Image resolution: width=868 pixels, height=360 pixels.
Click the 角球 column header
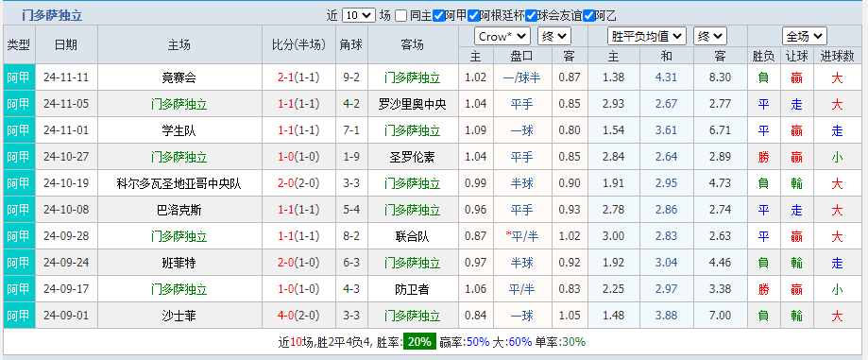point(351,44)
